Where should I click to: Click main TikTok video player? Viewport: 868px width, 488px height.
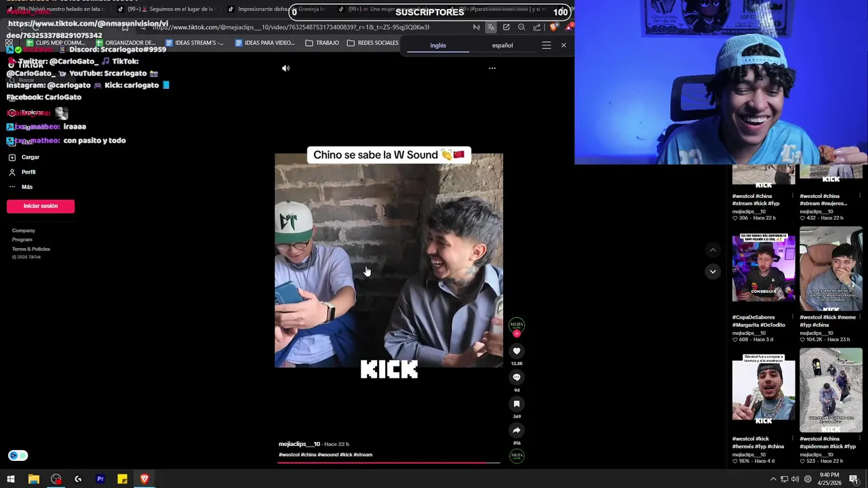[389, 260]
